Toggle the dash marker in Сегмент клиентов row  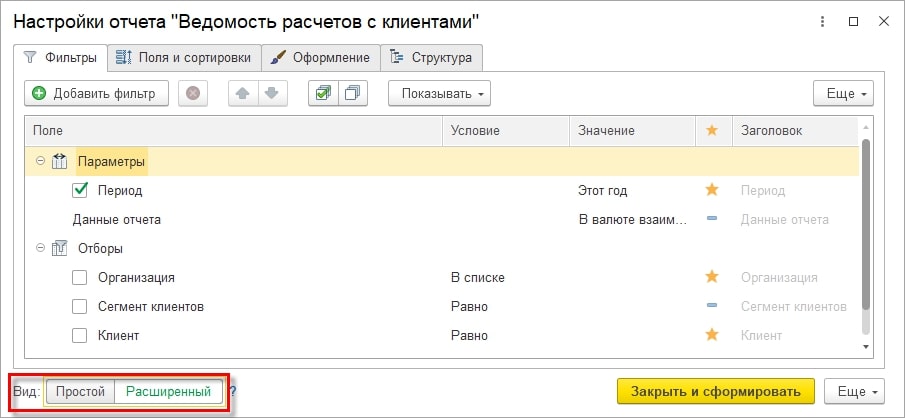[712, 306]
